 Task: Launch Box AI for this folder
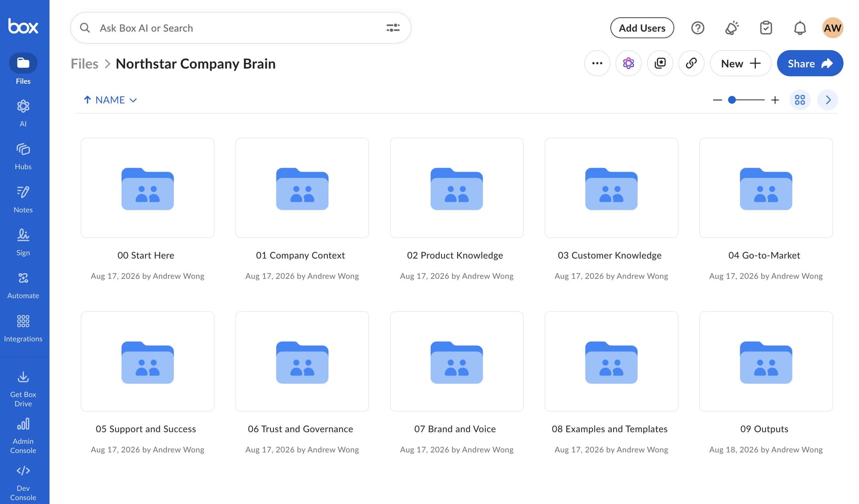[x=629, y=63]
